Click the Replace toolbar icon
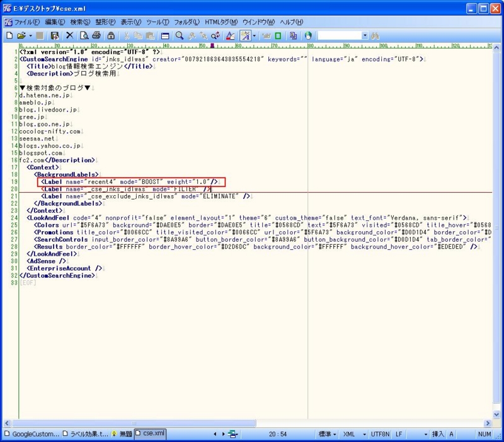Screen dimensions: 504x442 point(215,35)
